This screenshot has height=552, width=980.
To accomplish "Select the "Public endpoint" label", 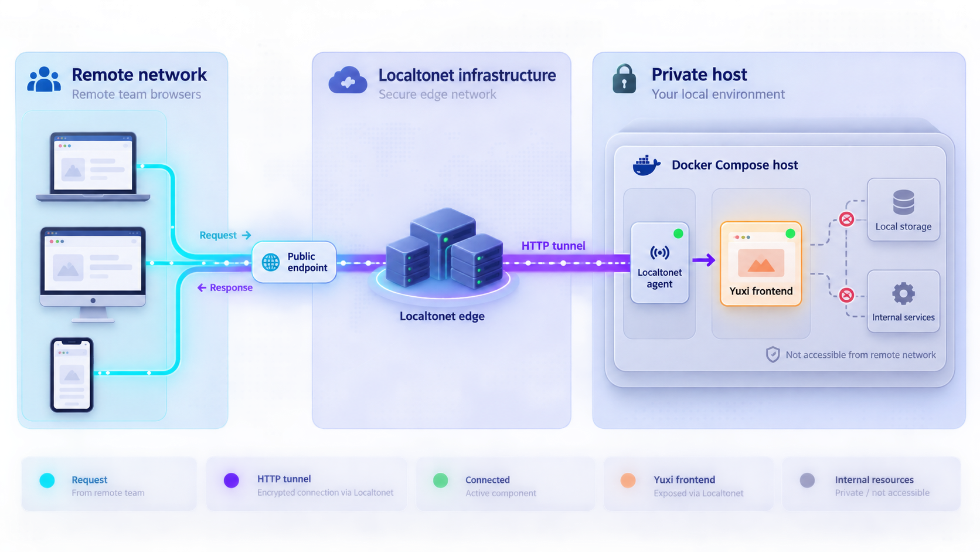I will coord(307,262).
